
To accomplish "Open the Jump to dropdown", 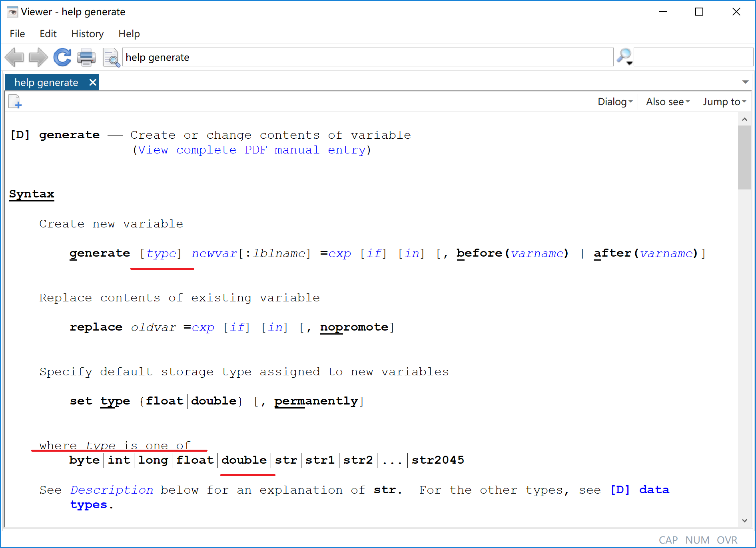I will (x=724, y=102).
